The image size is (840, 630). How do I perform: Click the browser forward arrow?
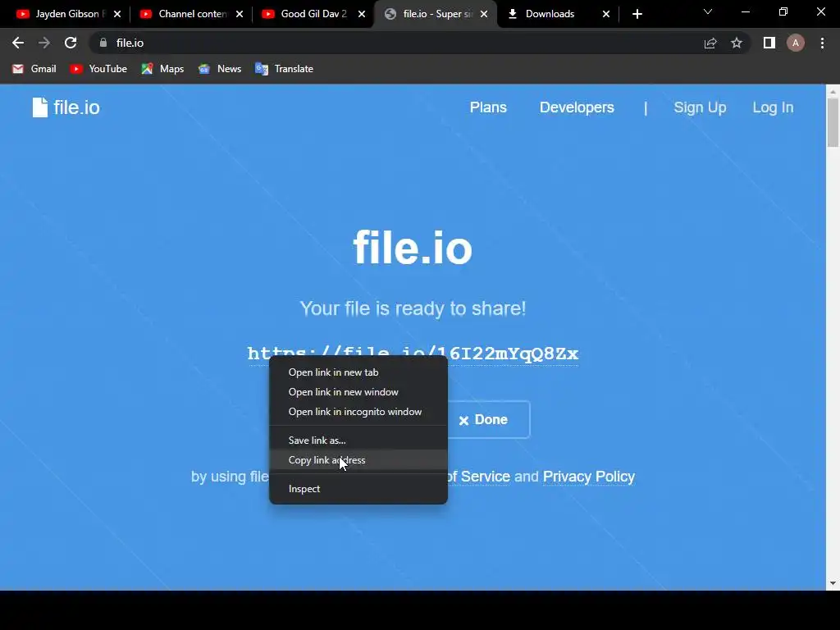(44, 43)
